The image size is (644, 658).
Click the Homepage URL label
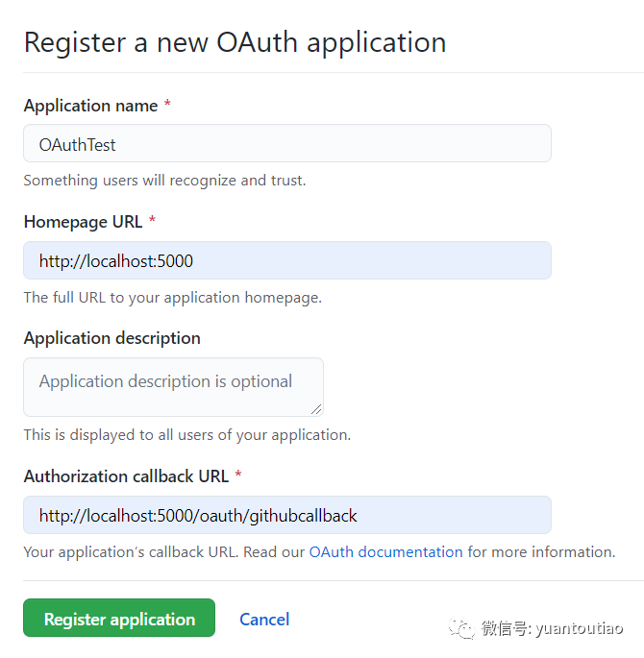[x=83, y=222]
